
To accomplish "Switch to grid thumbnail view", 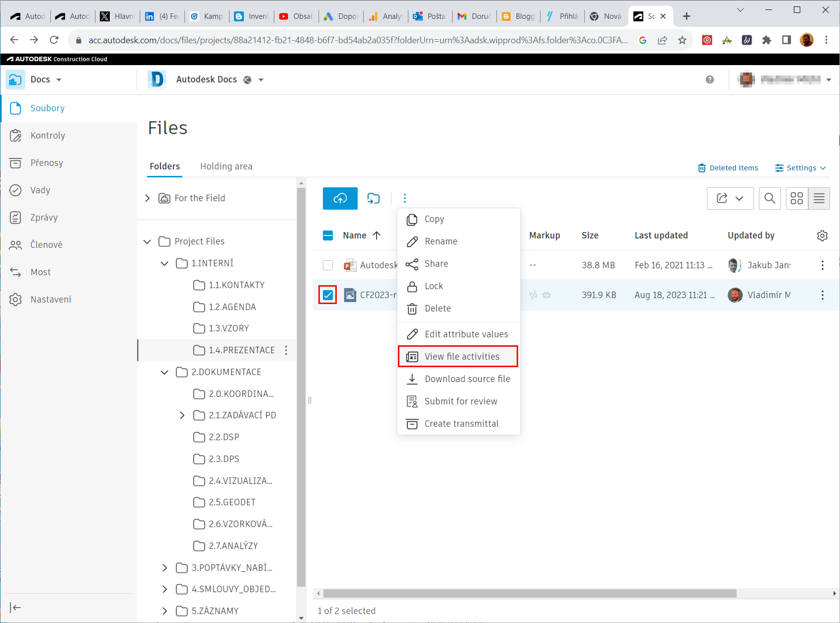I will pos(796,198).
